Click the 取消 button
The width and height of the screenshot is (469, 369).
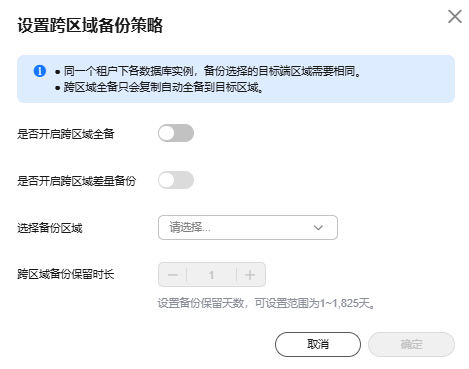(x=318, y=344)
